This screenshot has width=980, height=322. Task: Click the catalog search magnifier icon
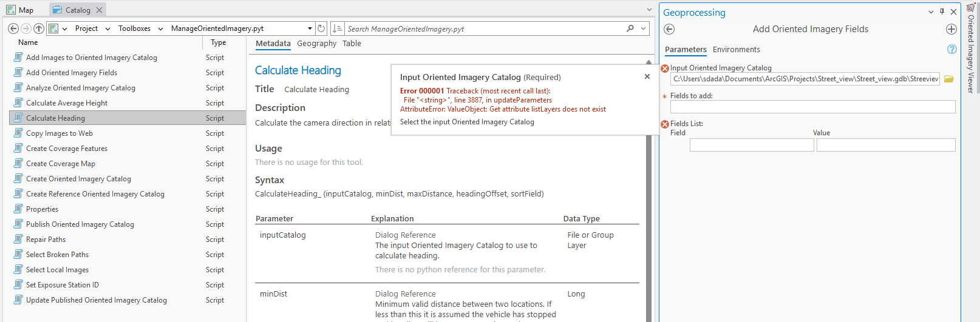click(x=630, y=29)
